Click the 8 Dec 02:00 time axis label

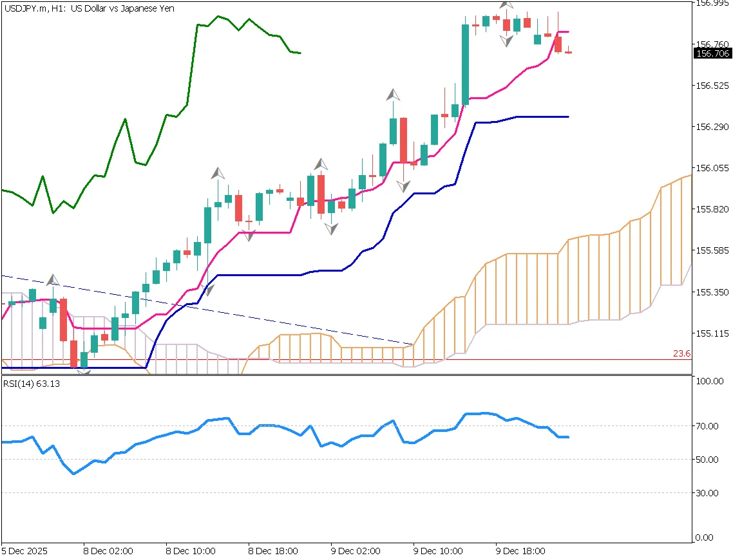point(108,552)
